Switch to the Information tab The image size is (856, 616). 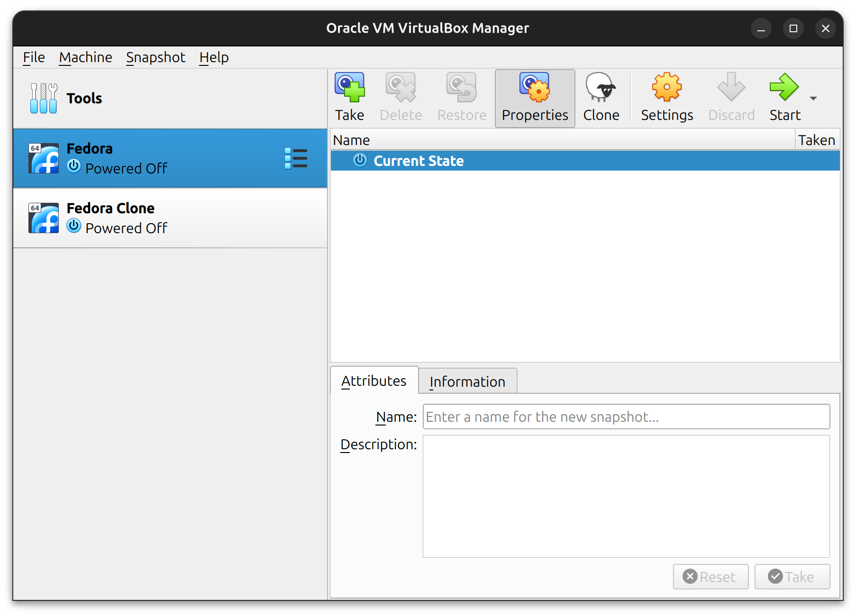coord(467,381)
